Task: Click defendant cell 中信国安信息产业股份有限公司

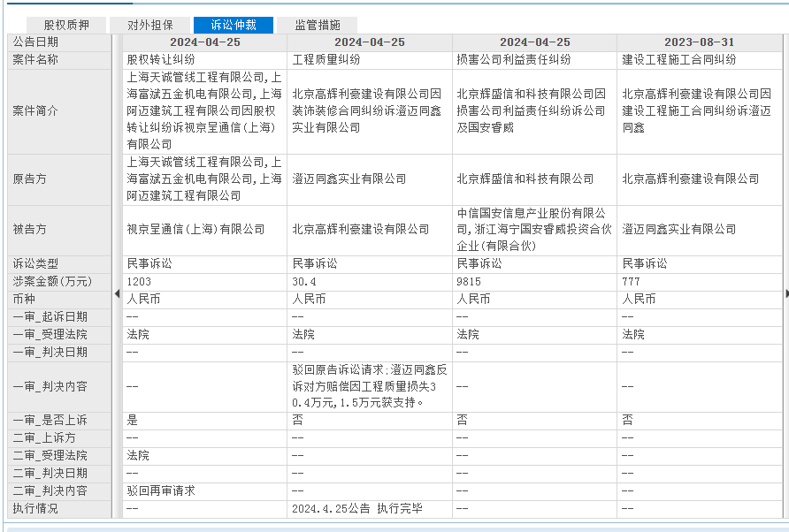Action: 534,230
